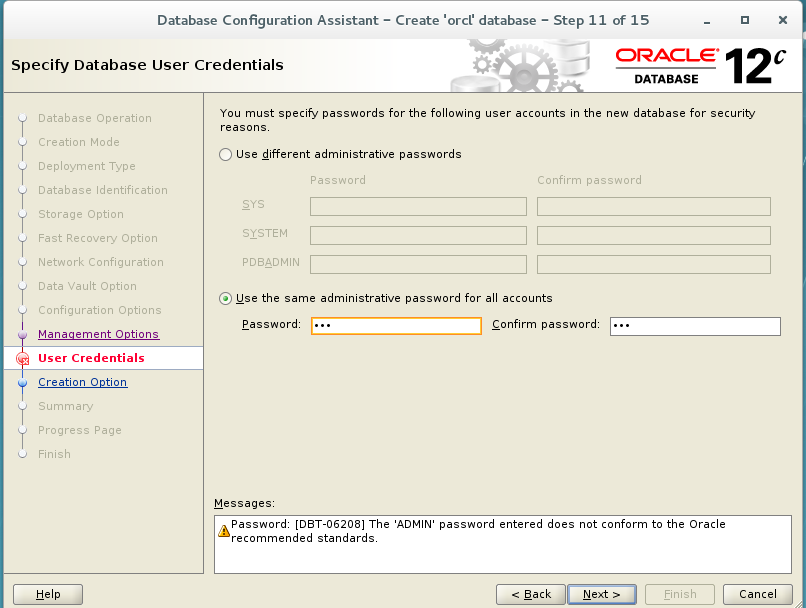Click the SYS password field
Image resolution: width=806 pixels, height=608 pixels.
[418, 207]
